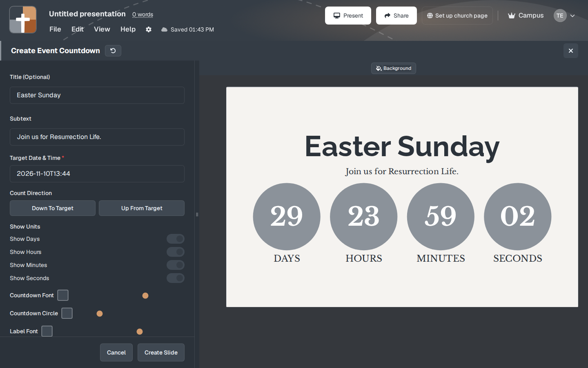Image resolution: width=588 pixels, height=368 pixels.
Task: Cancel the countdown creation
Action: click(116, 352)
